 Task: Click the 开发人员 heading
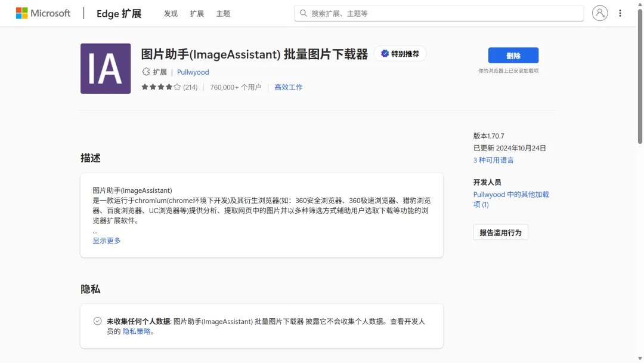[x=487, y=182]
